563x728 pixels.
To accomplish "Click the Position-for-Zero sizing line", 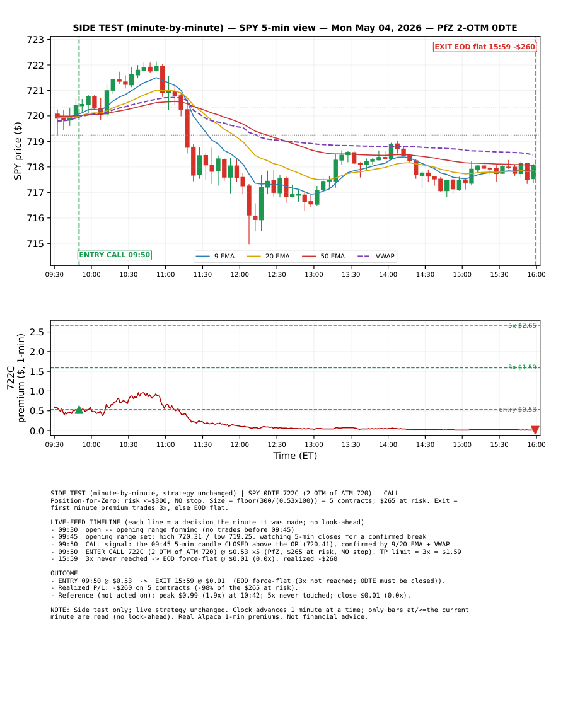I will point(254,504).
